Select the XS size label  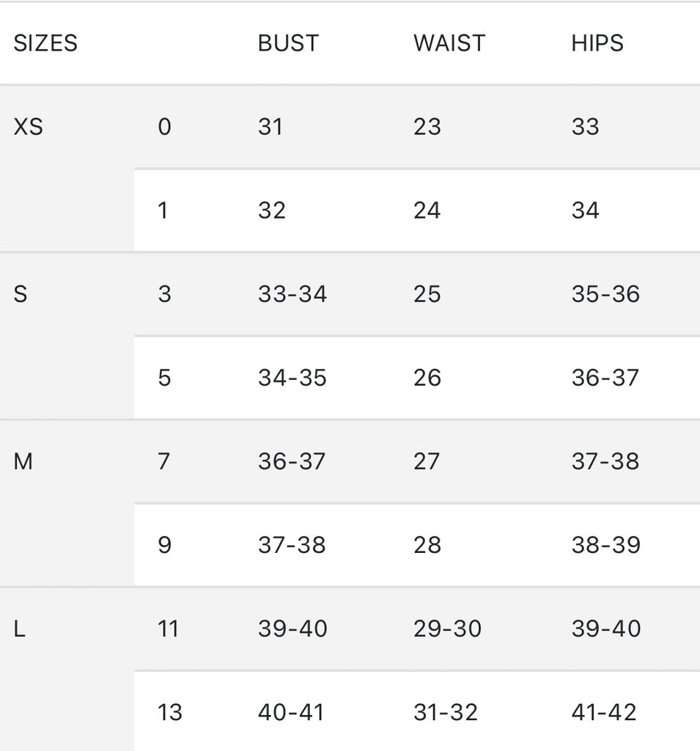(x=29, y=127)
